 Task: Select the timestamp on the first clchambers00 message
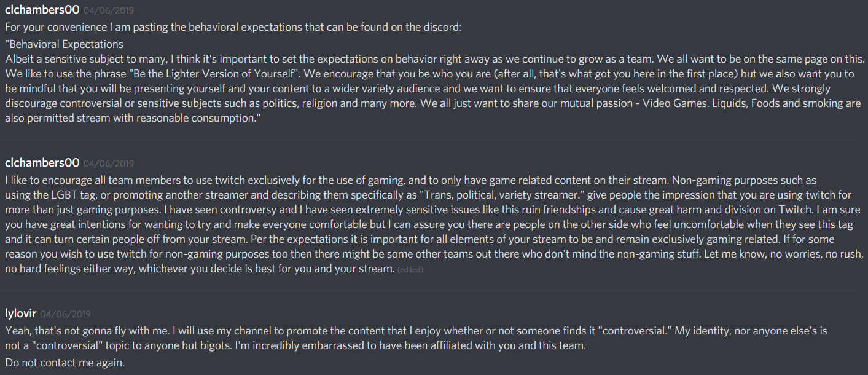point(108,10)
